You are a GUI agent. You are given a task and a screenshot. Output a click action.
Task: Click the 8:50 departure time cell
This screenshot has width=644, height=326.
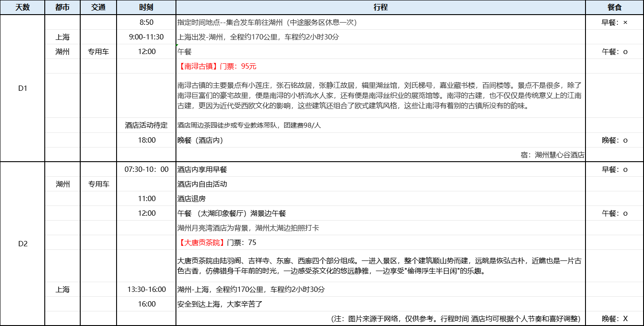[146, 22]
